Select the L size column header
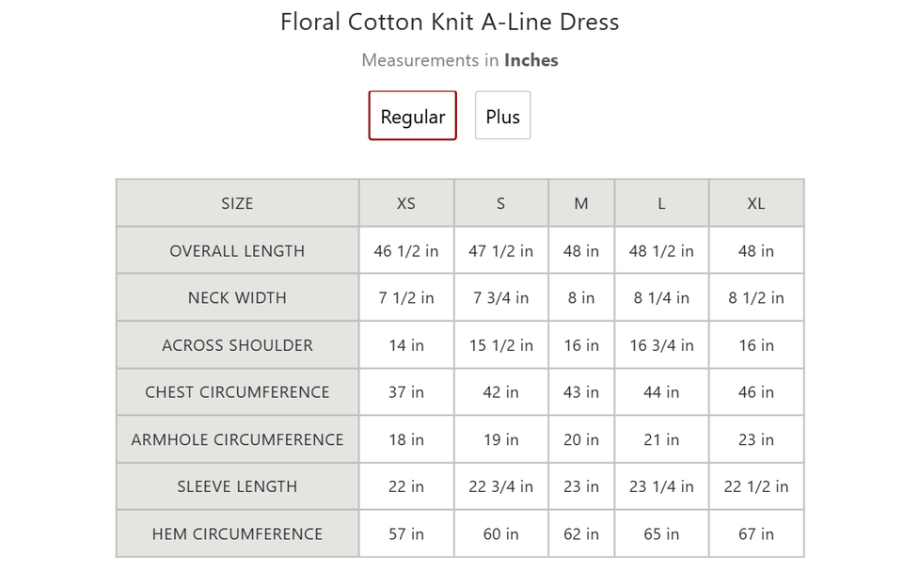 click(661, 203)
